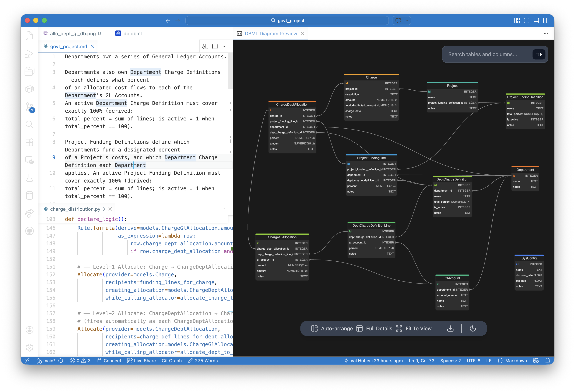575x392 pixels.
Task: Open more actions menu for govt_project.md editor
Action: click(224, 47)
